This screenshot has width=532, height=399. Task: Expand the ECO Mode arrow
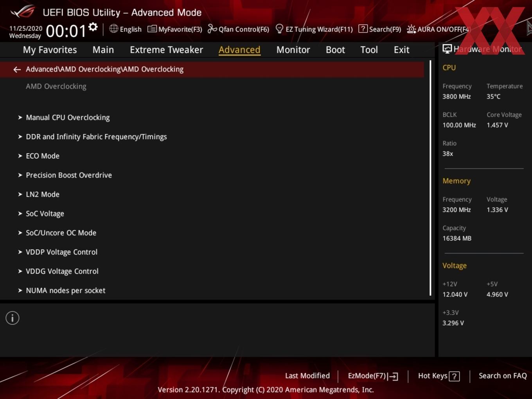coord(20,156)
